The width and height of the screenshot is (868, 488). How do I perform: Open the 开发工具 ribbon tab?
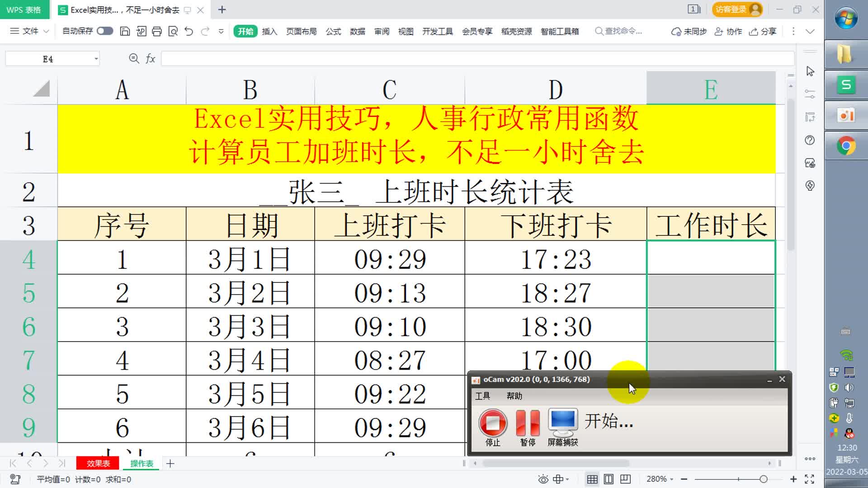pos(437,32)
